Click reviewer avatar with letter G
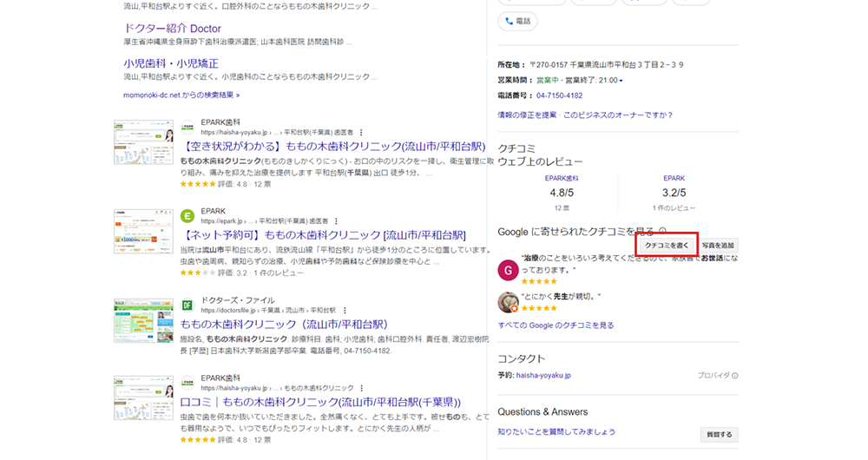 [x=508, y=269]
